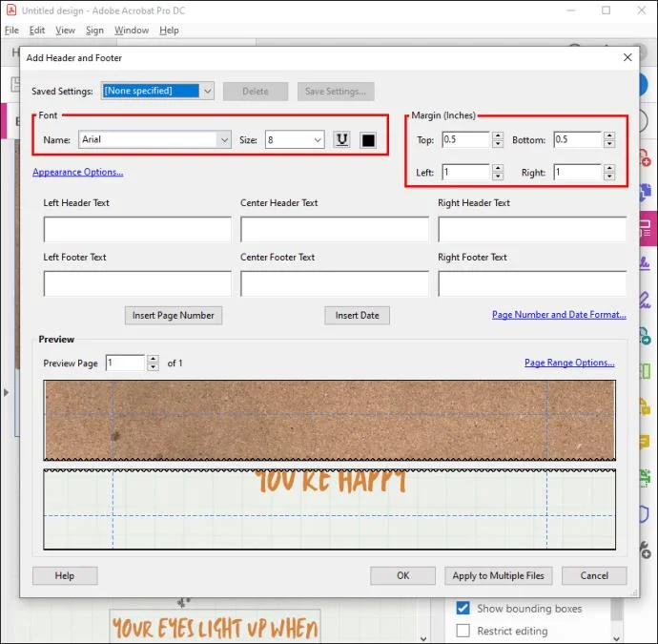Viewport: 658px width, 644px height.
Task: Open Page Number and Date Format link
Action: (x=559, y=315)
